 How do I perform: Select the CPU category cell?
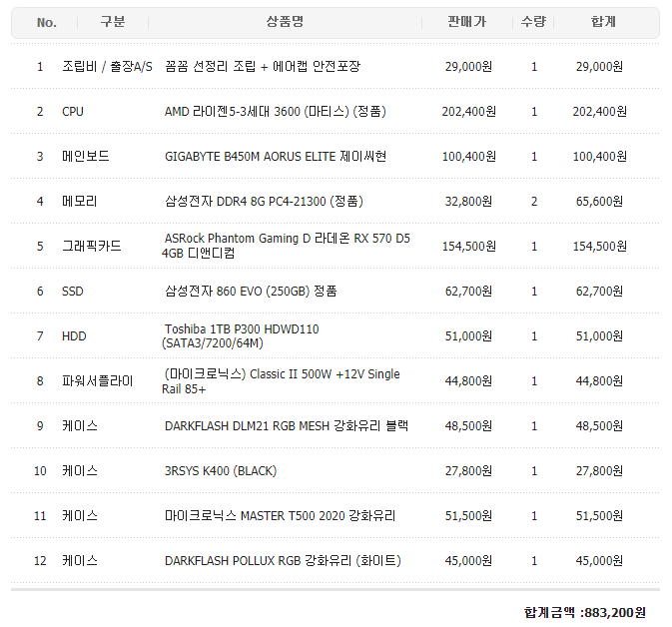pos(73,112)
